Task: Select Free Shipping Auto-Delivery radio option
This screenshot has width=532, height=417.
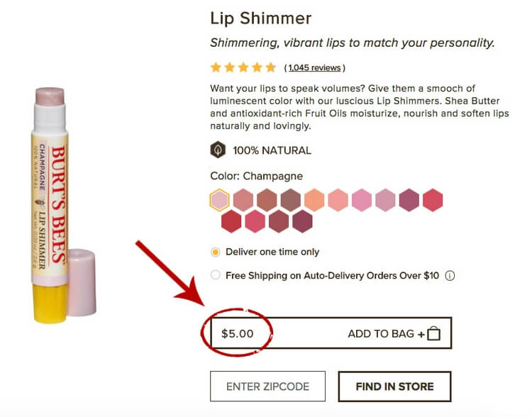Action: click(215, 275)
